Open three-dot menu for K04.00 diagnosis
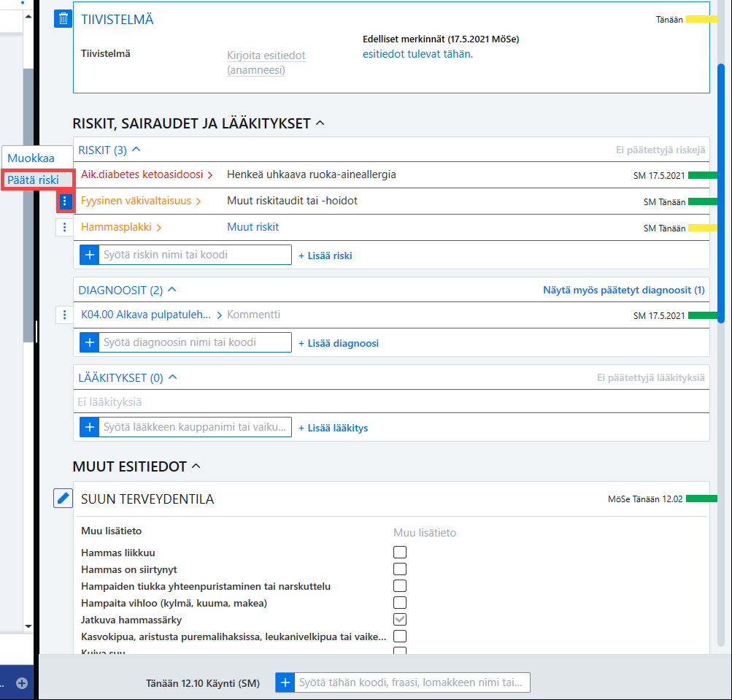 point(64,315)
